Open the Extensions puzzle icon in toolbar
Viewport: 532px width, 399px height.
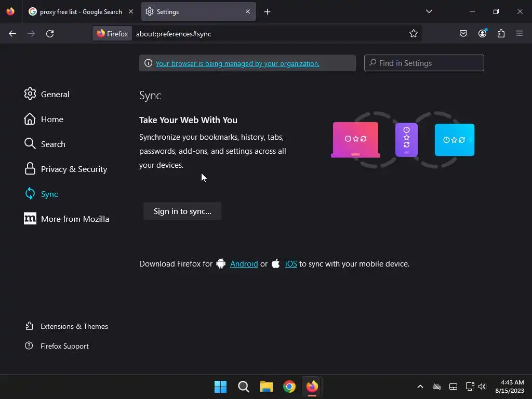click(x=501, y=34)
